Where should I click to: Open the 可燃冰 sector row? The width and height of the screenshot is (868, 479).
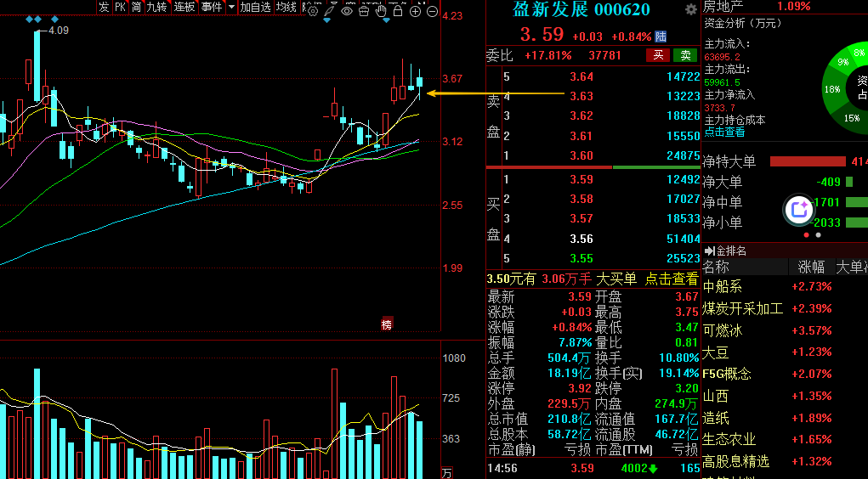click(785, 330)
